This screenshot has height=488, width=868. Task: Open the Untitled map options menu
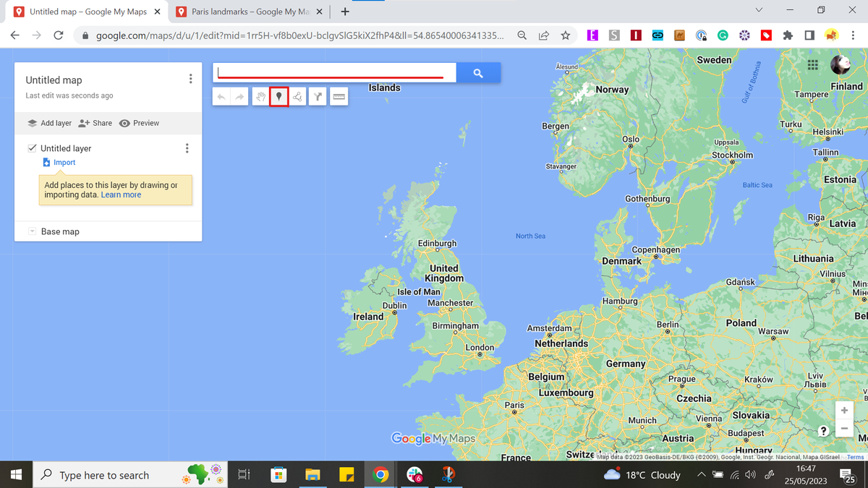click(x=190, y=78)
